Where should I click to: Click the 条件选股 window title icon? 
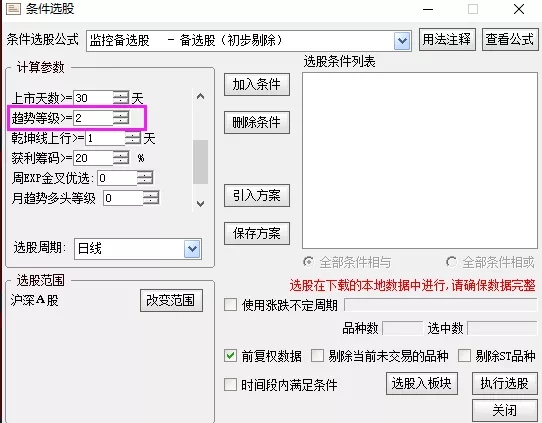tap(13, 8)
